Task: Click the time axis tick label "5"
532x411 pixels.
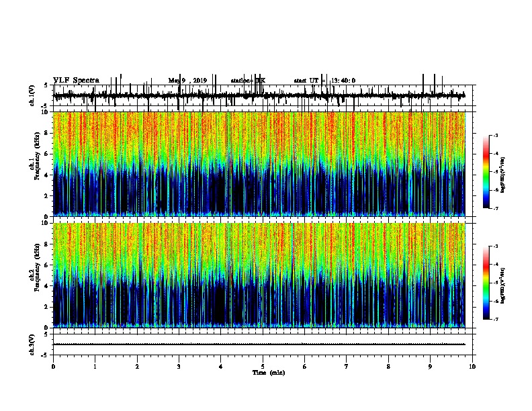Action: click(263, 367)
